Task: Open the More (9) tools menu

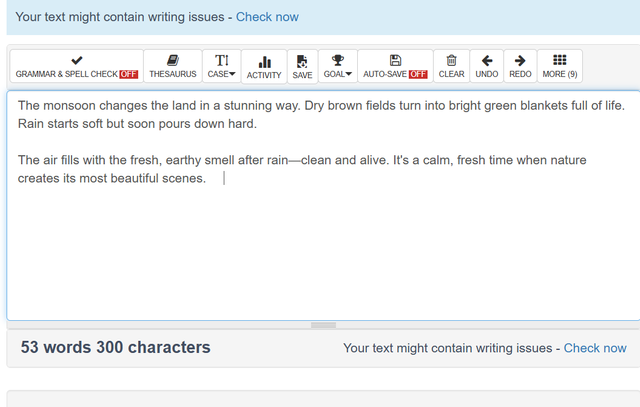Action: (560, 67)
